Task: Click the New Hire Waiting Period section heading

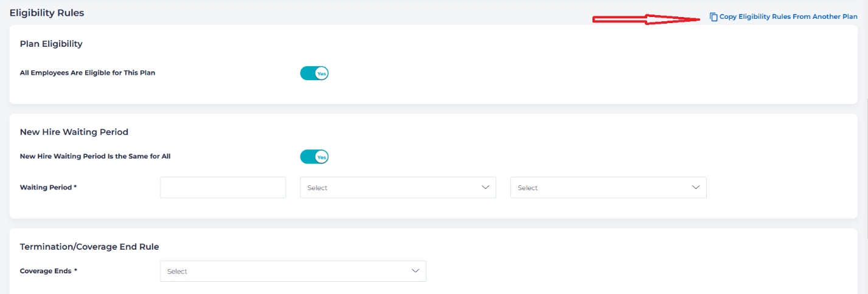Action: (74, 132)
